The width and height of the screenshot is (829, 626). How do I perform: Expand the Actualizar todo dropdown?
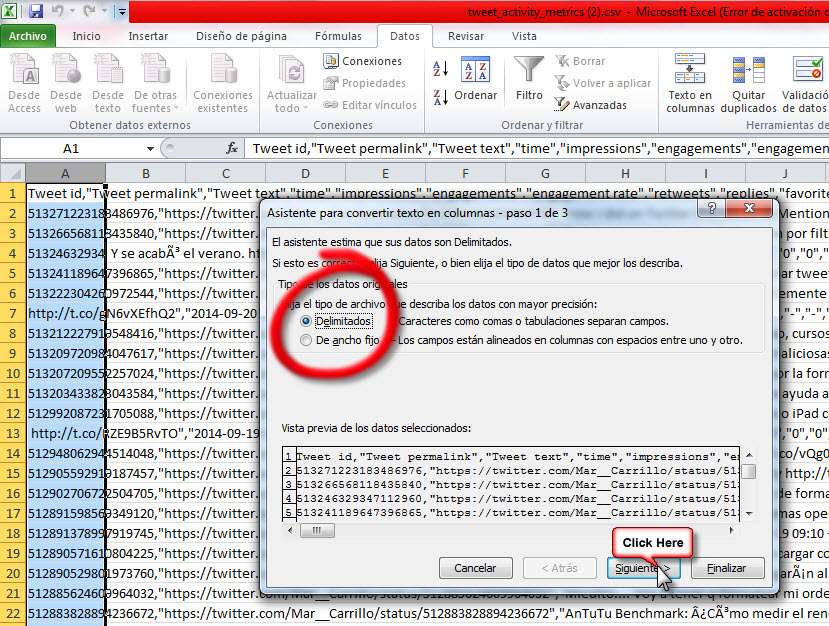(292, 108)
